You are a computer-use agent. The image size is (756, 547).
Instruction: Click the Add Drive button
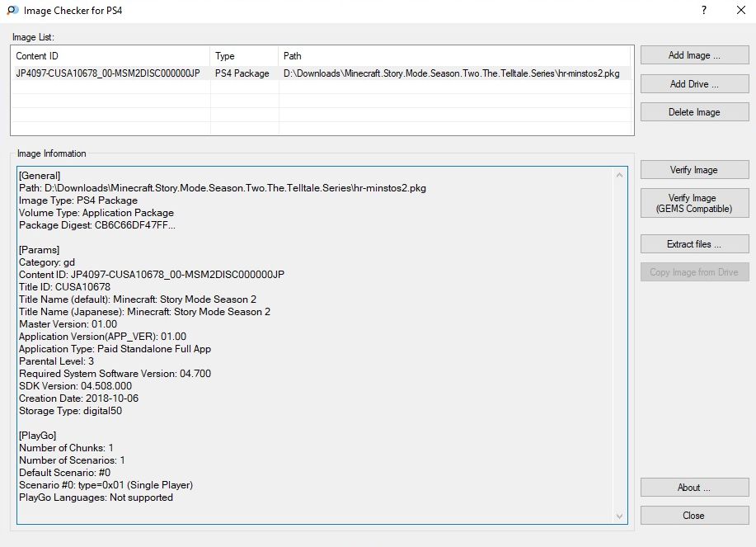(x=694, y=84)
